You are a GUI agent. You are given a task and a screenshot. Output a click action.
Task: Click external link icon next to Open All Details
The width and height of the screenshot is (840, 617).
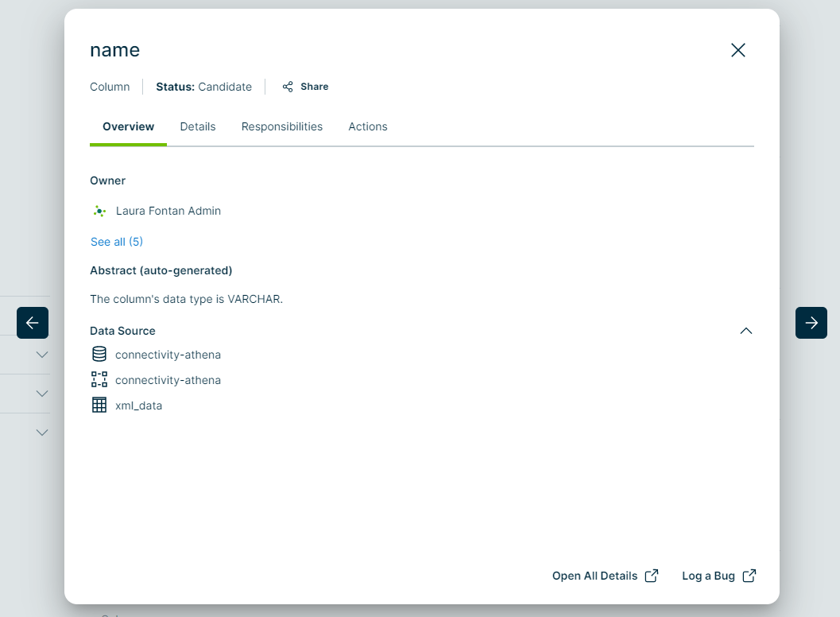tap(651, 576)
